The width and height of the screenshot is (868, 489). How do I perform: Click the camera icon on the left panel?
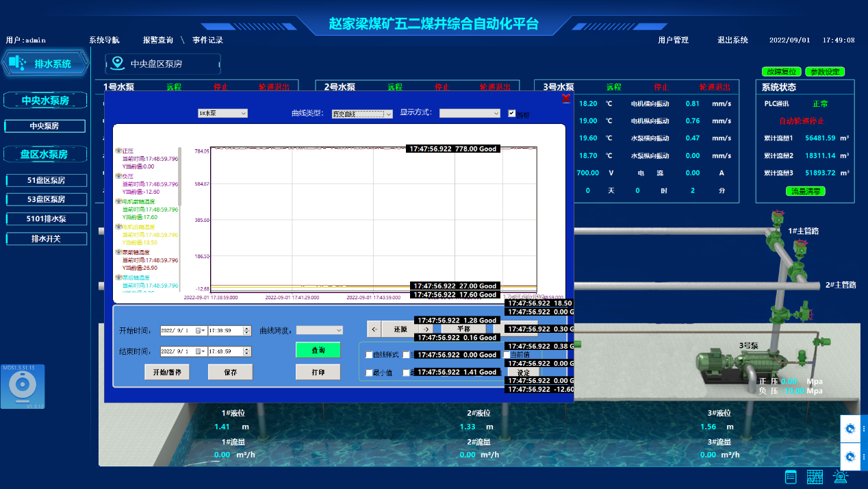[x=23, y=388]
